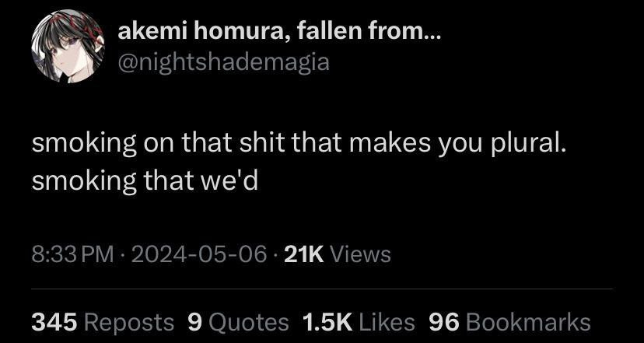
Task: Click the 'Likes' label
Action: tap(387, 322)
